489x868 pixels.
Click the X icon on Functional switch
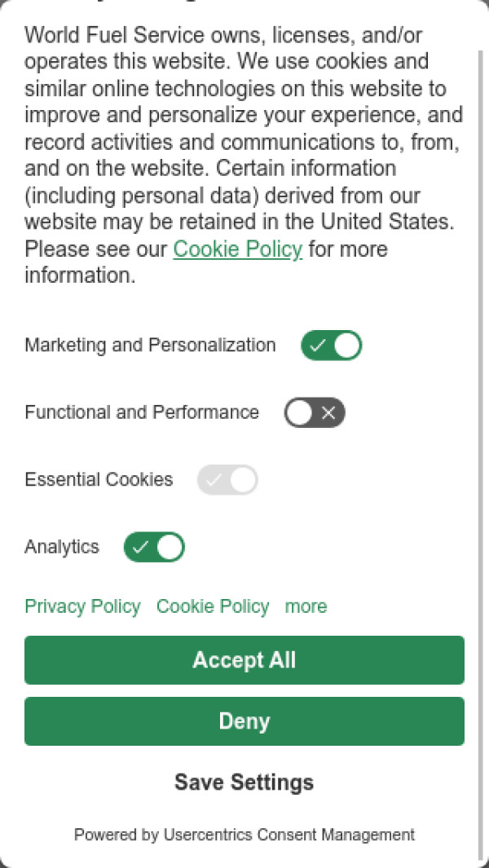(328, 413)
